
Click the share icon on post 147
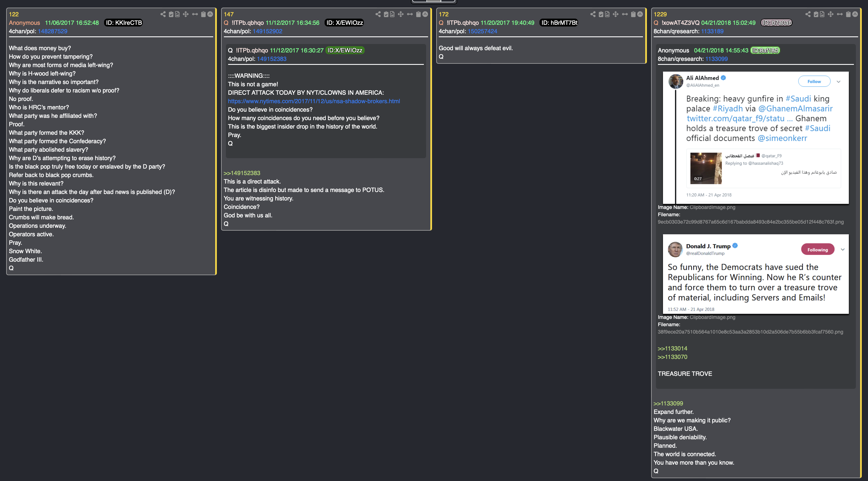tap(378, 14)
